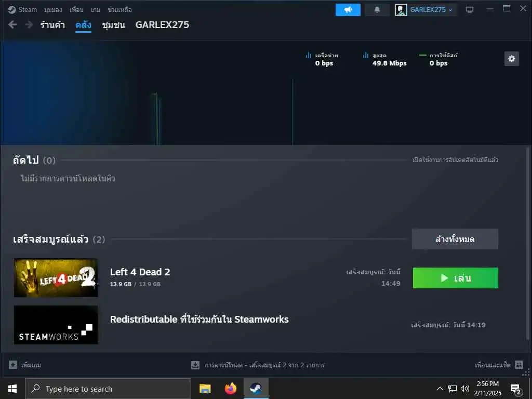Open File Explorer from taskbar

pyautogui.click(x=205, y=389)
